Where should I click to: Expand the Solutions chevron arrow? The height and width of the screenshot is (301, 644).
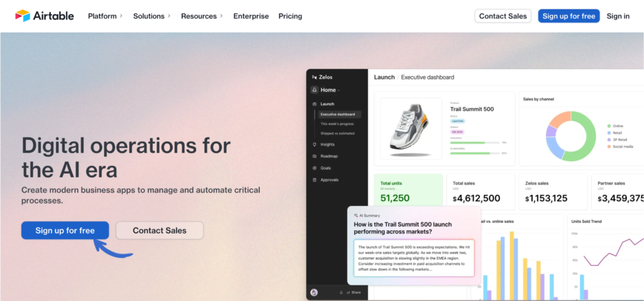tap(169, 16)
